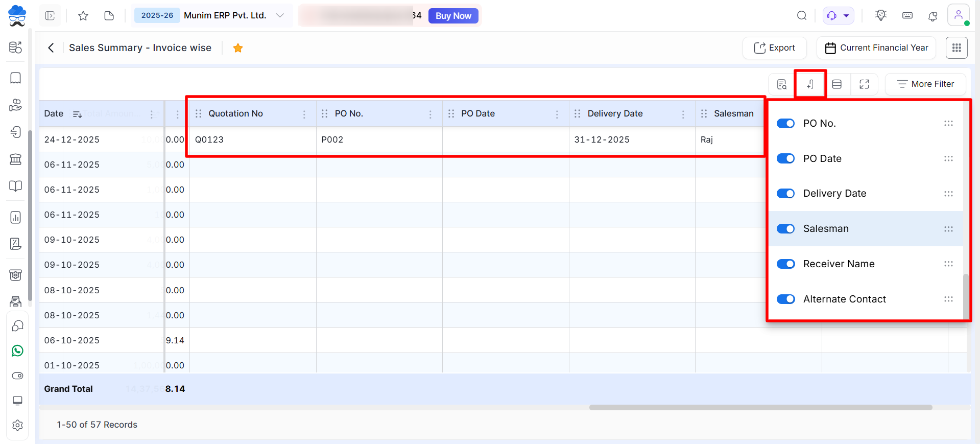Toggle the Delivery Date column visibility

click(x=785, y=194)
